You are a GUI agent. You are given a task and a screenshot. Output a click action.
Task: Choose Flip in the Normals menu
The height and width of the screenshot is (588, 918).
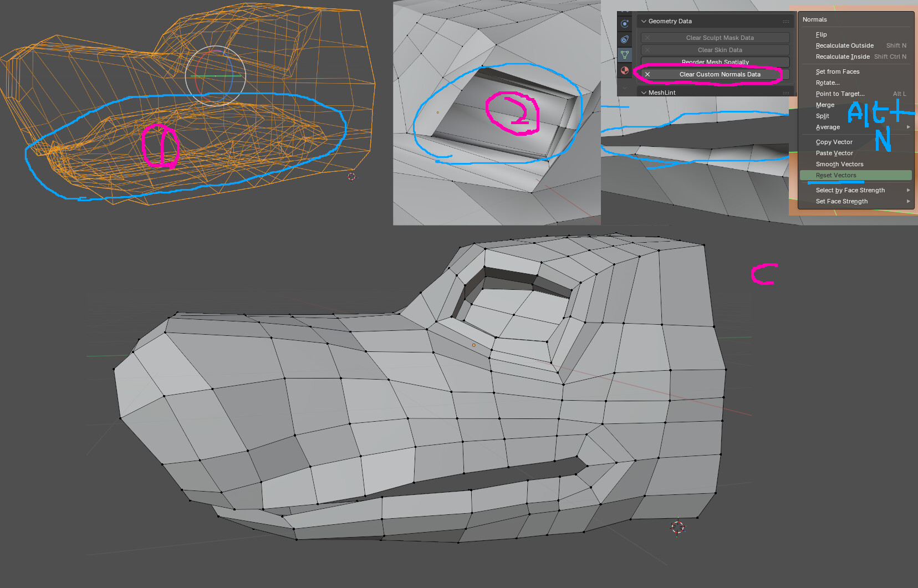[856, 34]
